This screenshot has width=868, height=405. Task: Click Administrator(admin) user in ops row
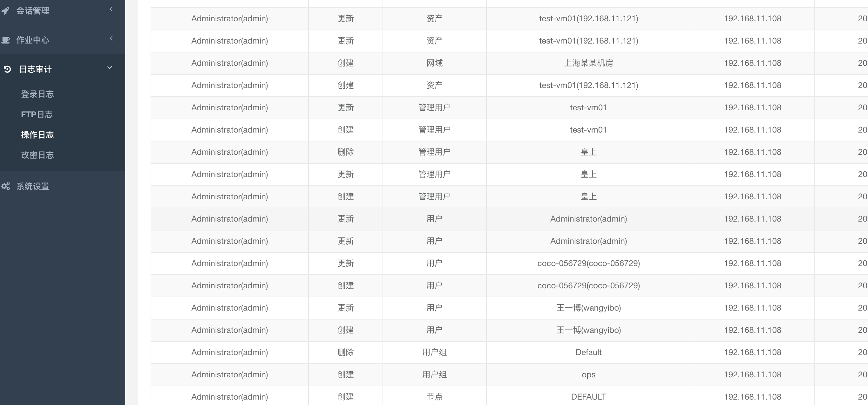tap(230, 375)
